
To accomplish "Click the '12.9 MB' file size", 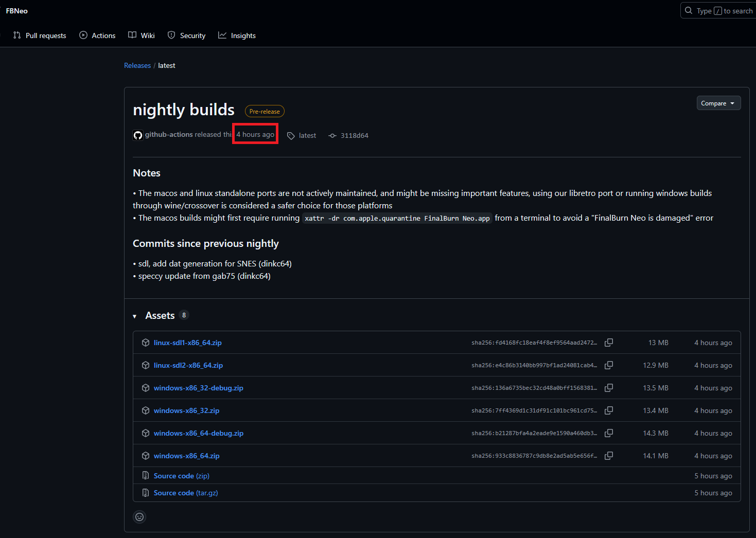I will click(656, 365).
